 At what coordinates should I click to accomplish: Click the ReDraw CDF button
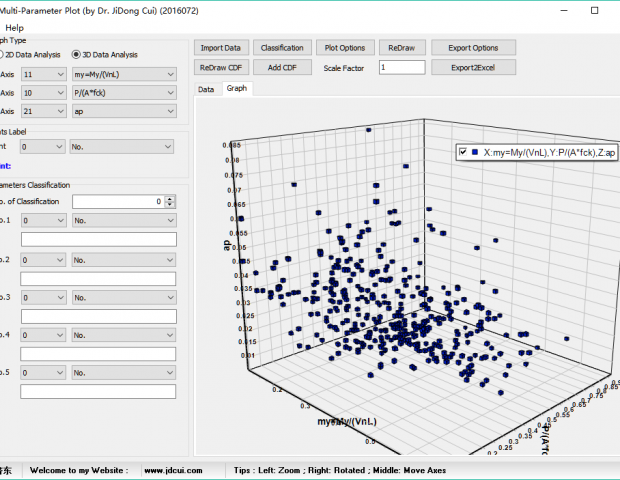tap(220, 67)
